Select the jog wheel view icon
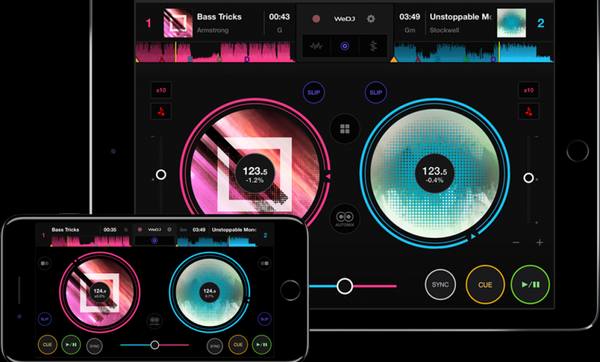Viewport: 600px width, 362px height. (345, 46)
